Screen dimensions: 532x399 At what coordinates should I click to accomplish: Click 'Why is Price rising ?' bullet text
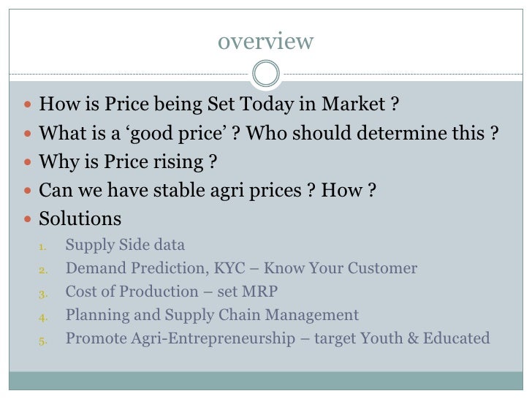pos(128,161)
